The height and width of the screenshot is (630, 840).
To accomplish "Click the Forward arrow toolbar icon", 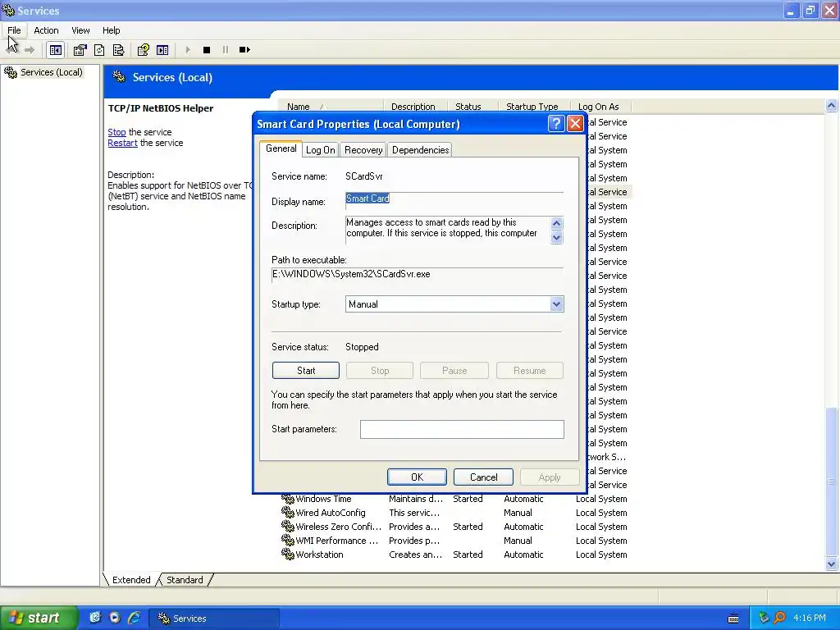I will [30, 50].
